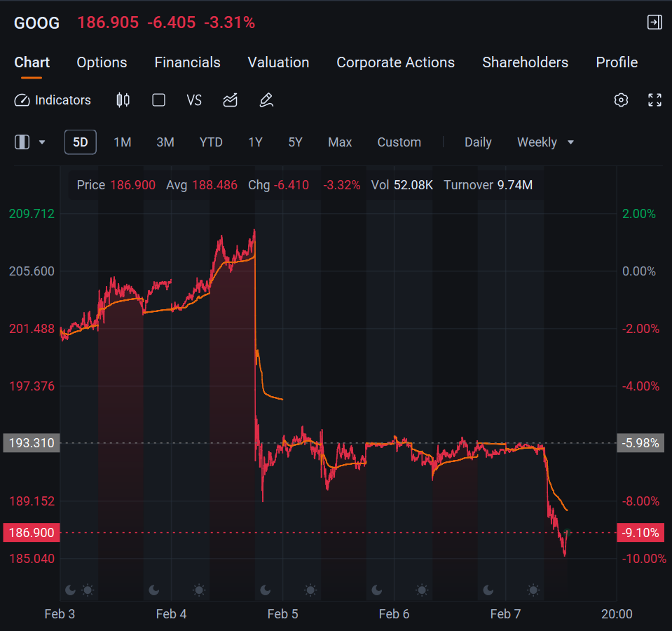The height and width of the screenshot is (631, 672).
Task: Switch to candlestick chart type
Action: click(x=123, y=100)
